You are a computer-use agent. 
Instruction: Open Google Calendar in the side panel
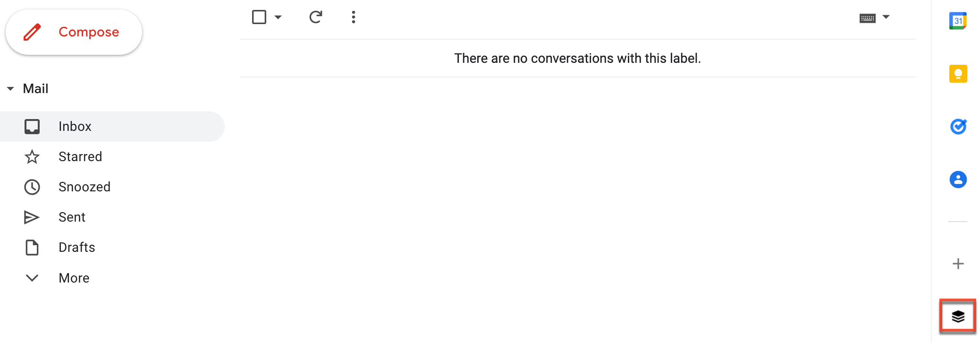click(x=958, y=21)
